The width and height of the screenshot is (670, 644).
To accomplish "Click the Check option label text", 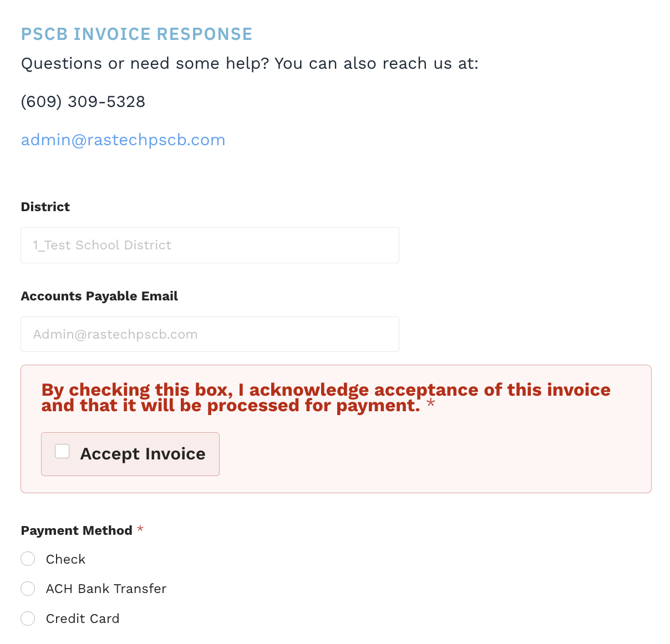I will pyautogui.click(x=65, y=559).
